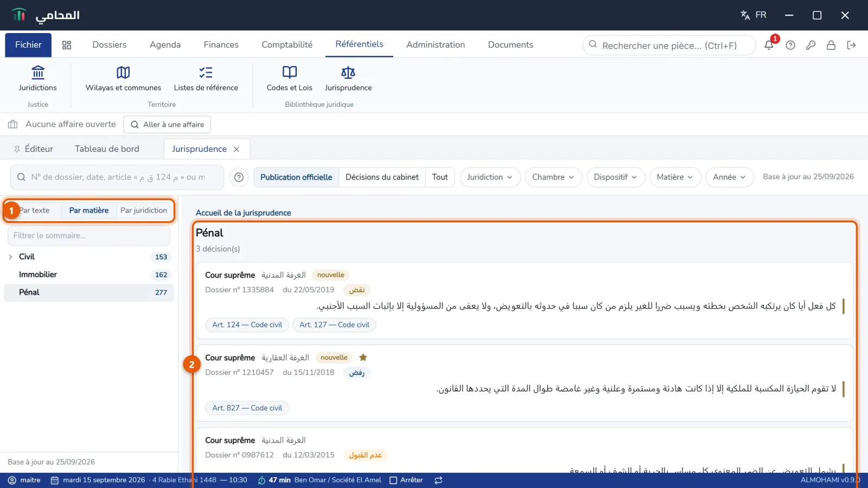Open the Dossiers menu
The image size is (868, 488).
[110, 45]
